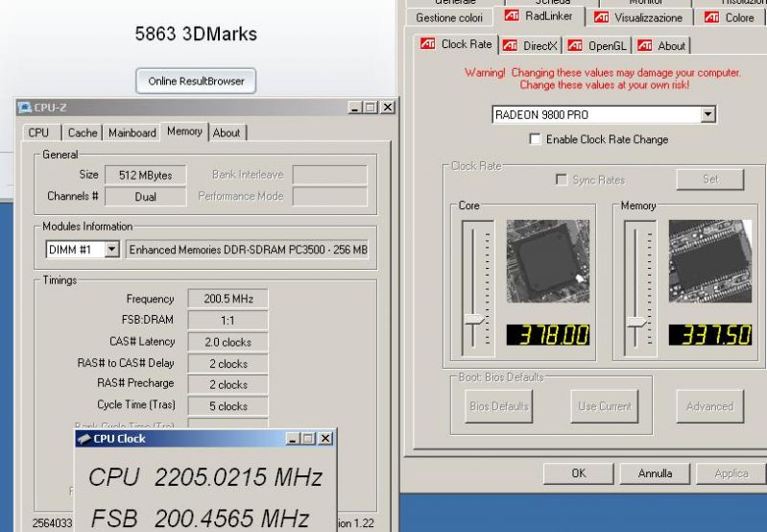767x532 pixels.
Task: Click the FSB 200.4565 MHz reading
Action: click(x=200, y=519)
